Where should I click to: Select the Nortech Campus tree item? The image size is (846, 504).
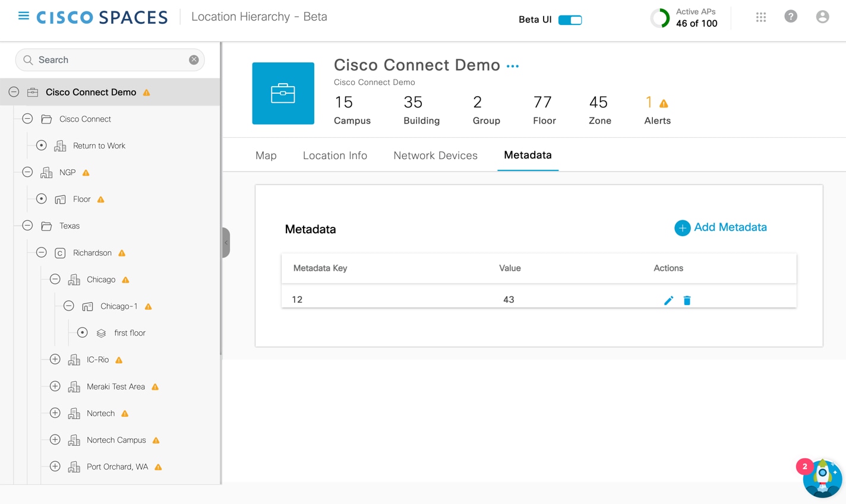coord(116,440)
